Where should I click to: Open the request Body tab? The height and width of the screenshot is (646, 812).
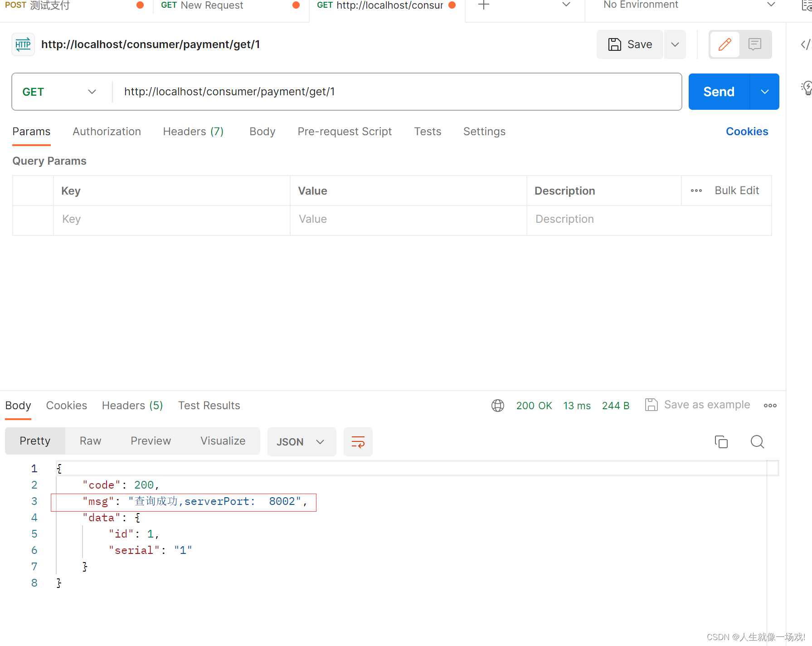click(x=263, y=132)
